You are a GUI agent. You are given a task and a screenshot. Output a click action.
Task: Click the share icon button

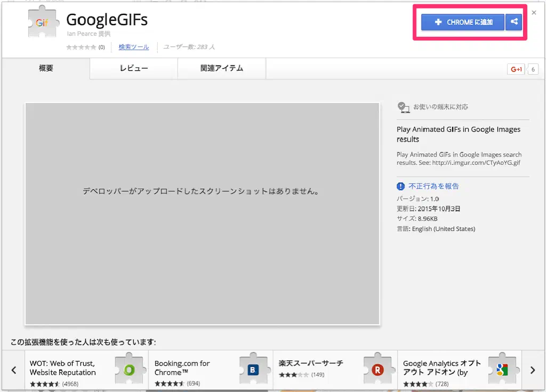coord(514,22)
